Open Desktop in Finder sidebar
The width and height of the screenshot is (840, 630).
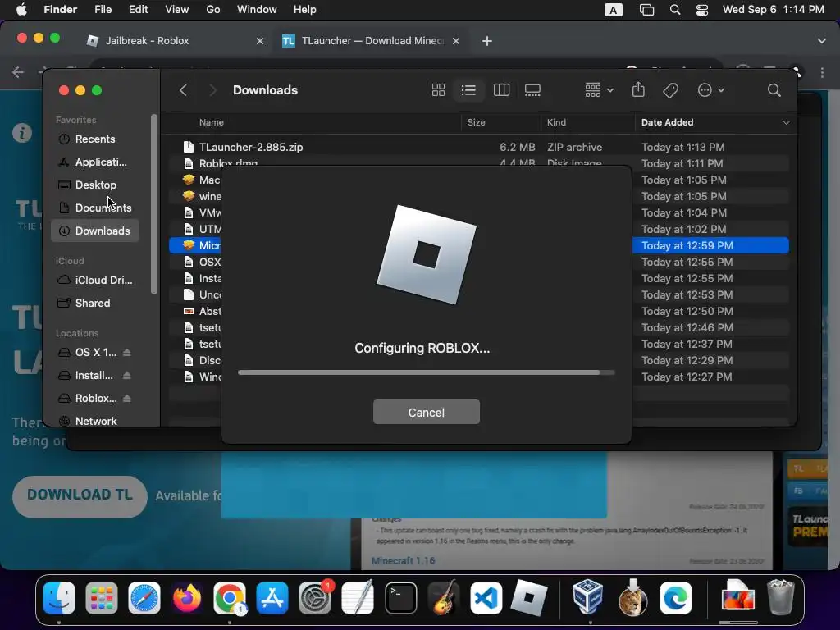pyautogui.click(x=95, y=185)
